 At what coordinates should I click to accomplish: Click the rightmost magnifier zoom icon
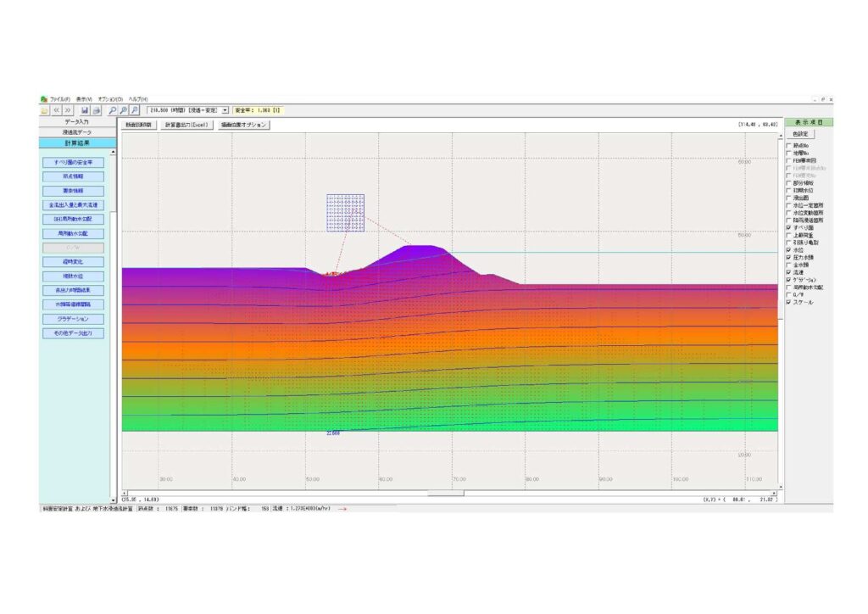(135, 110)
